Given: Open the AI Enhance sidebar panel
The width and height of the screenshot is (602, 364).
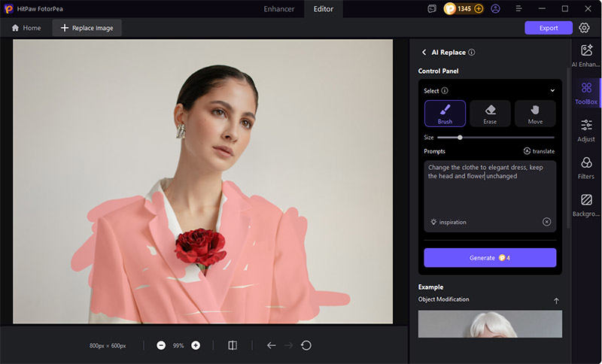Looking at the screenshot, I should [585, 56].
